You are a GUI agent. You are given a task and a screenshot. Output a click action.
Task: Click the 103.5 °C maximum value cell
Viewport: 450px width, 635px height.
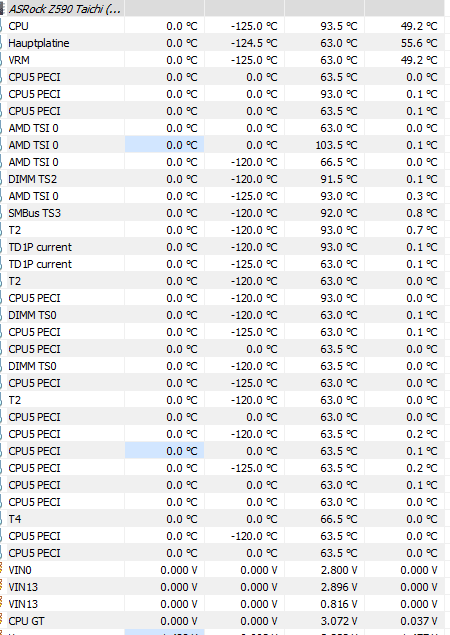pos(336,145)
